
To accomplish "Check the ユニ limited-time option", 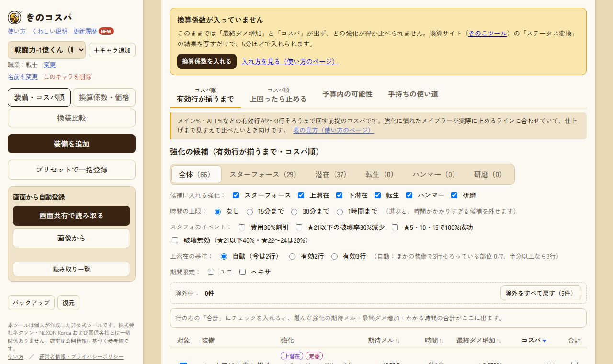I will (211, 272).
